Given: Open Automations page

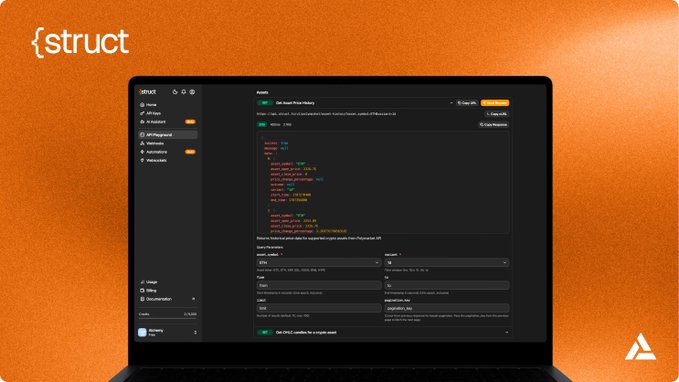Looking at the screenshot, I should tap(156, 152).
